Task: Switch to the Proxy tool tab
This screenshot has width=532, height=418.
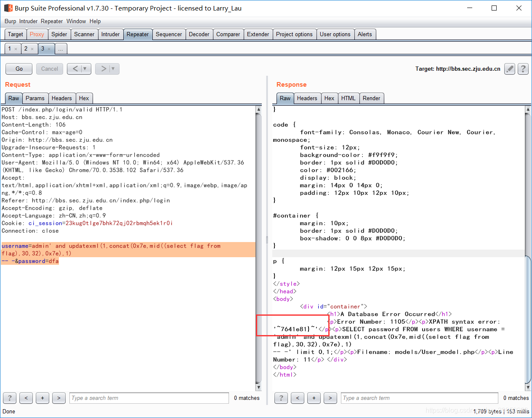Action: 37,35
